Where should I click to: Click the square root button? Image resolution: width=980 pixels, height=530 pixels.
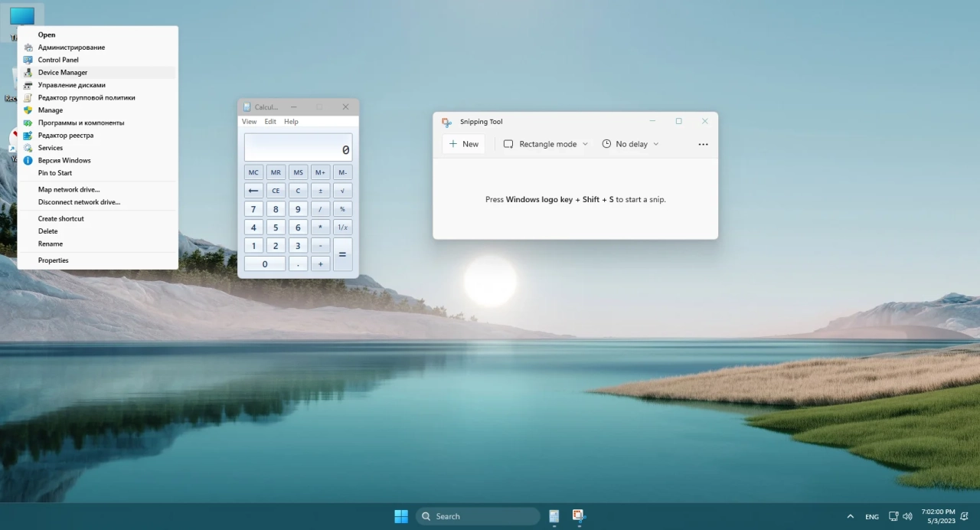coord(343,191)
